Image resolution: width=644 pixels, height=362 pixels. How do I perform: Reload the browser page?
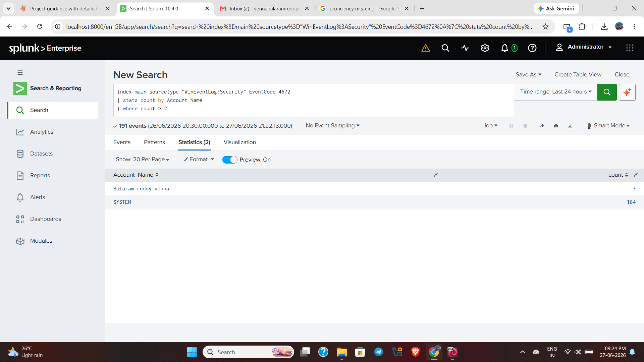[x=40, y=26]
